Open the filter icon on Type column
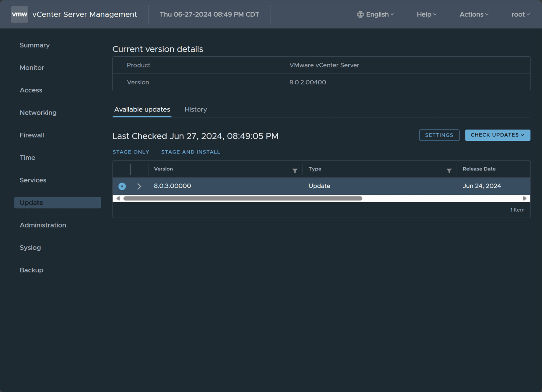Screen dimensions: 542x392 click(x=449, y=170)
